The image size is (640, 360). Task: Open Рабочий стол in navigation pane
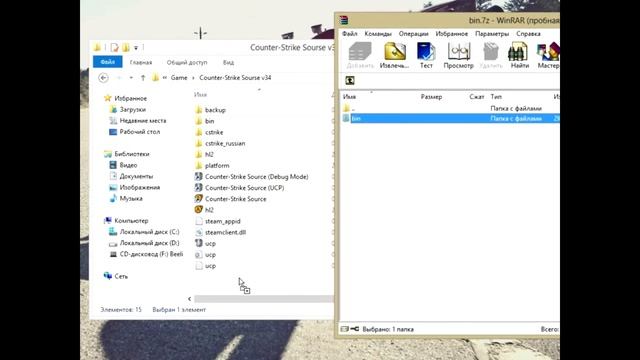point(135,132)
